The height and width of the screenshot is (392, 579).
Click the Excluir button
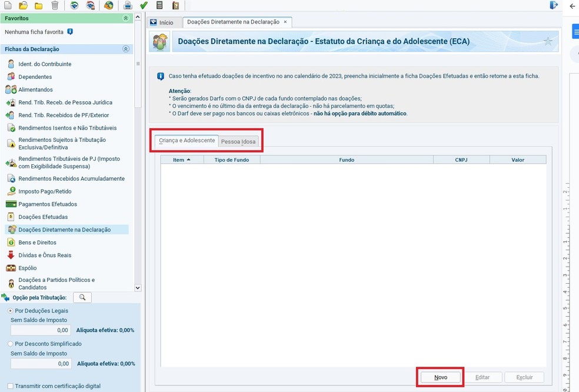(524, 377)
